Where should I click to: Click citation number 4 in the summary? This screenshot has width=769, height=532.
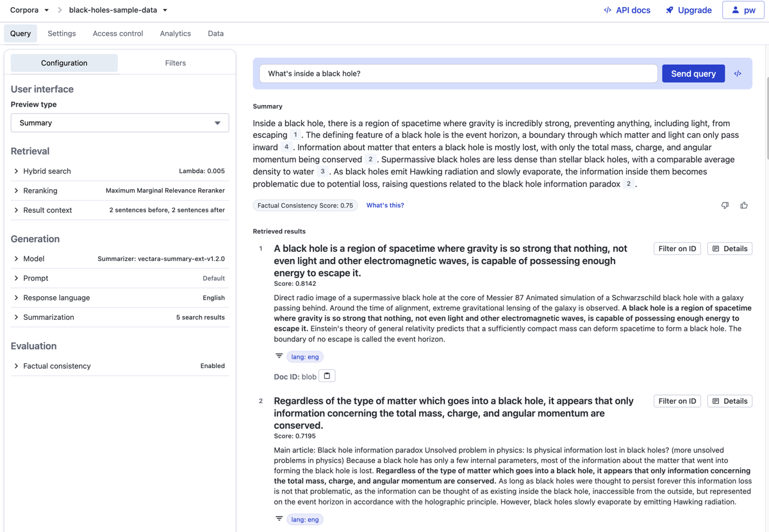[x=286, y=147]
